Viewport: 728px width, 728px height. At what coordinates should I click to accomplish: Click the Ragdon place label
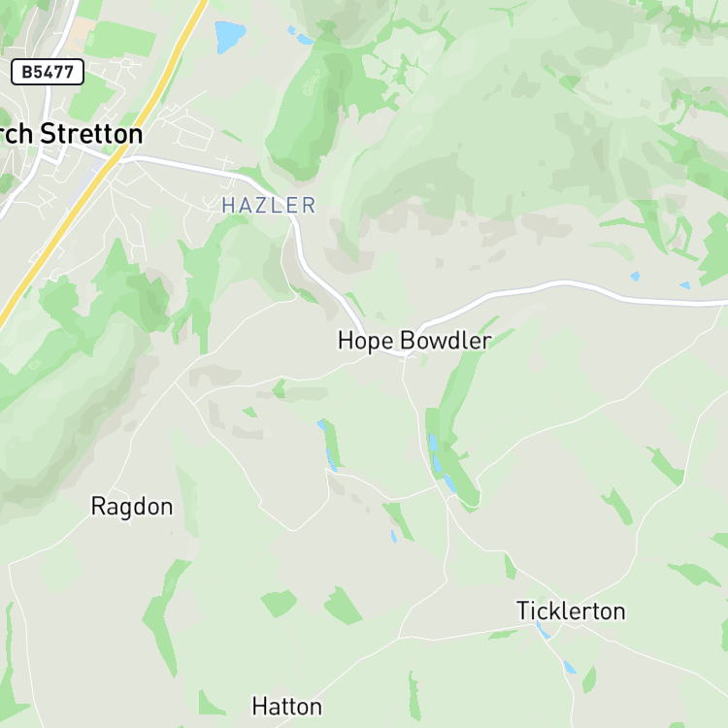(x=132, y=507)
